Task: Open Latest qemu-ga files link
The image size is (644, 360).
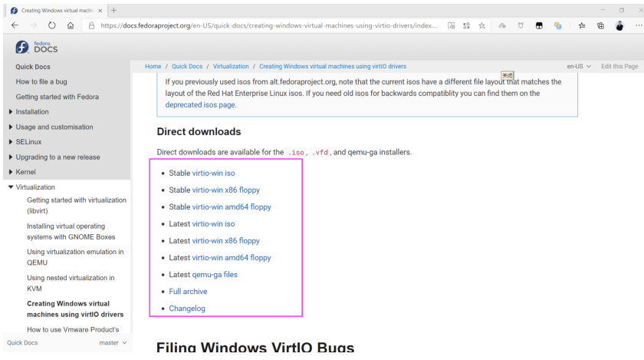Action: (215, 275)
